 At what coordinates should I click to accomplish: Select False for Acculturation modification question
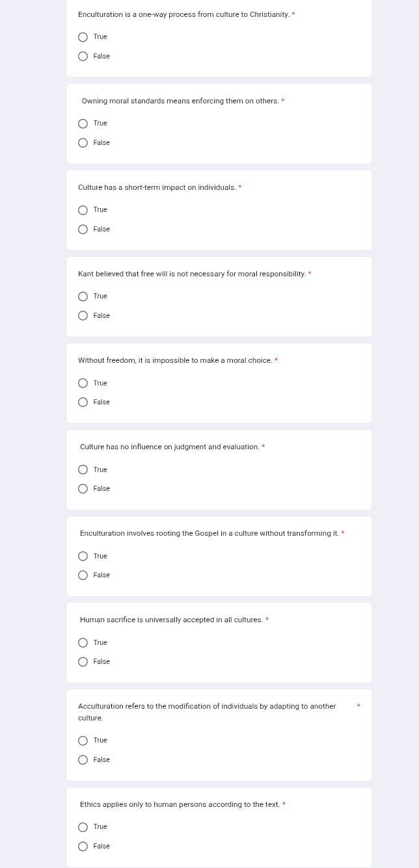(x=83, y=760)
